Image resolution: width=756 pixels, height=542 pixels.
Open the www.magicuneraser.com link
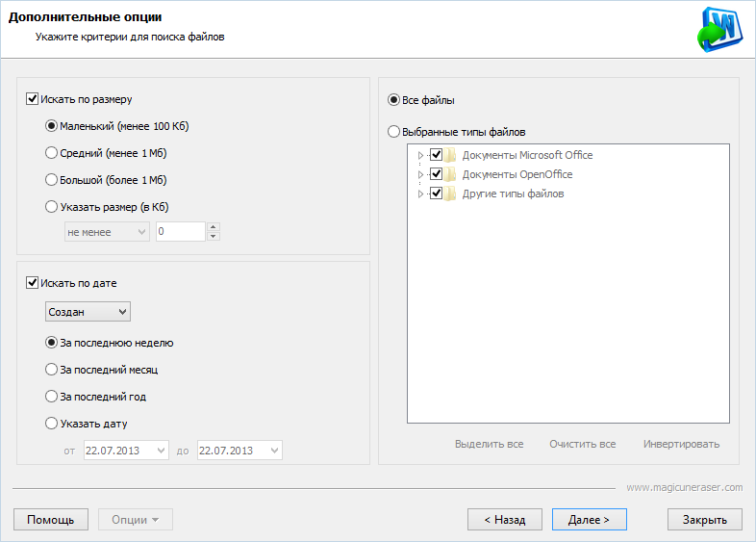point(684,487)
